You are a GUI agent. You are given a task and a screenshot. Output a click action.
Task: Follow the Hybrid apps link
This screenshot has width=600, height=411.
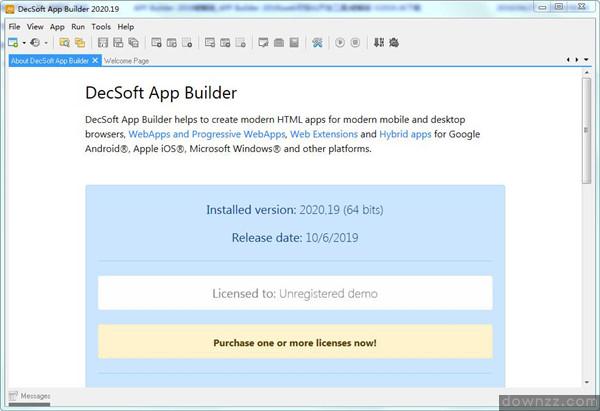[x=405, y=134]
